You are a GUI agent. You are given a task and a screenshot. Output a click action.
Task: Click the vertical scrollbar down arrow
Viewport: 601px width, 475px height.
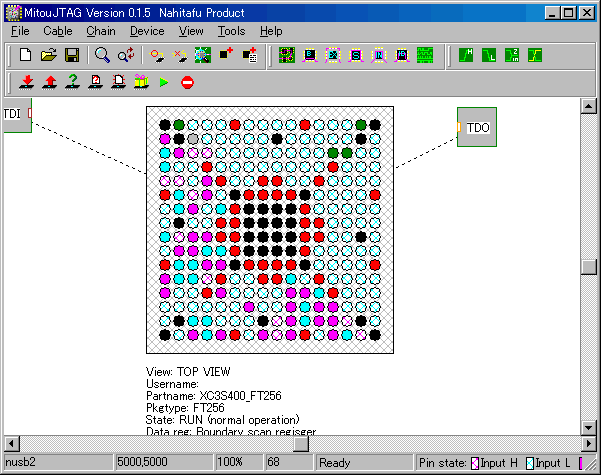coord(590,426)
